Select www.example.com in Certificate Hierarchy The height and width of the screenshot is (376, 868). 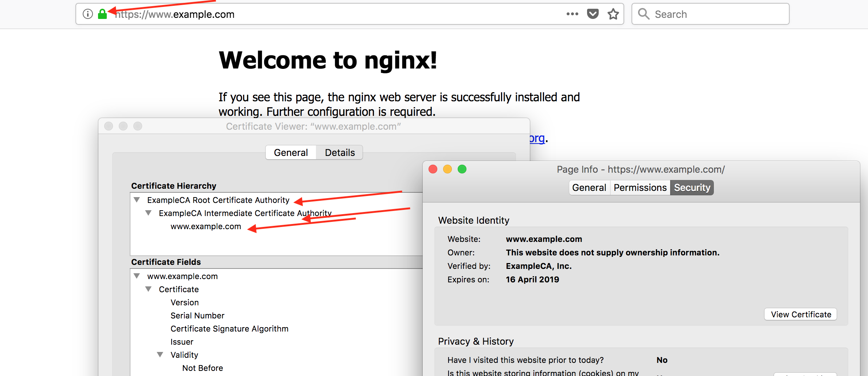pyautogui.click(x=206, y=226)
